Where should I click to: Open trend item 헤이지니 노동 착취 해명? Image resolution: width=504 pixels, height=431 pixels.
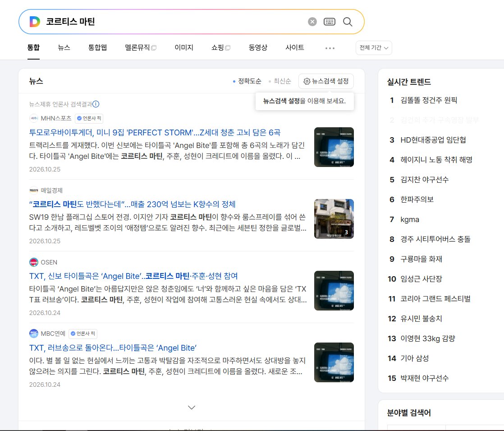click(x=436, y=160)
